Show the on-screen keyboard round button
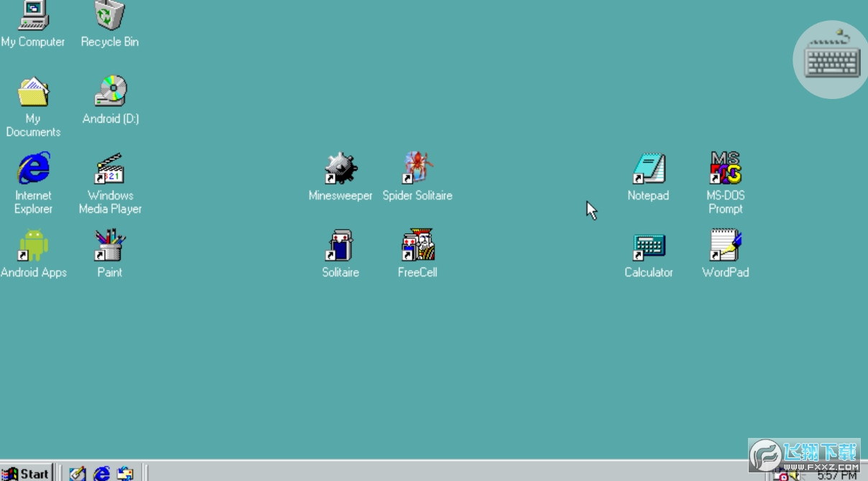Screen dimensions: 868x481 coord(831,60)
